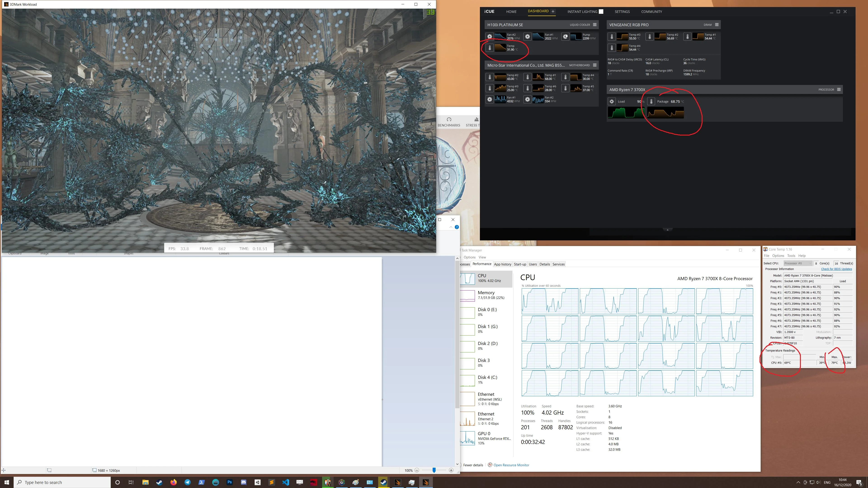The image size is (868, 488).
Task: Switch to the App history tab
Action: pyautogui.click(x=502, y=264)
